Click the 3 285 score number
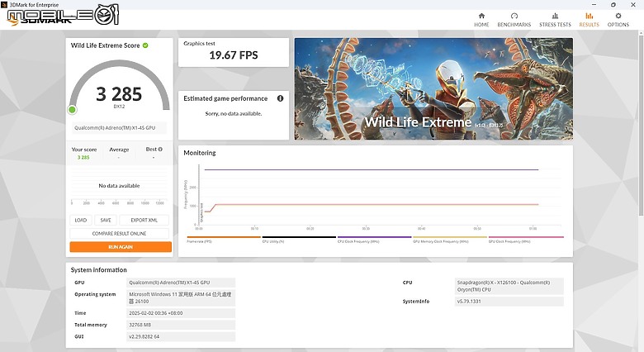 click(x=119, y=94)
